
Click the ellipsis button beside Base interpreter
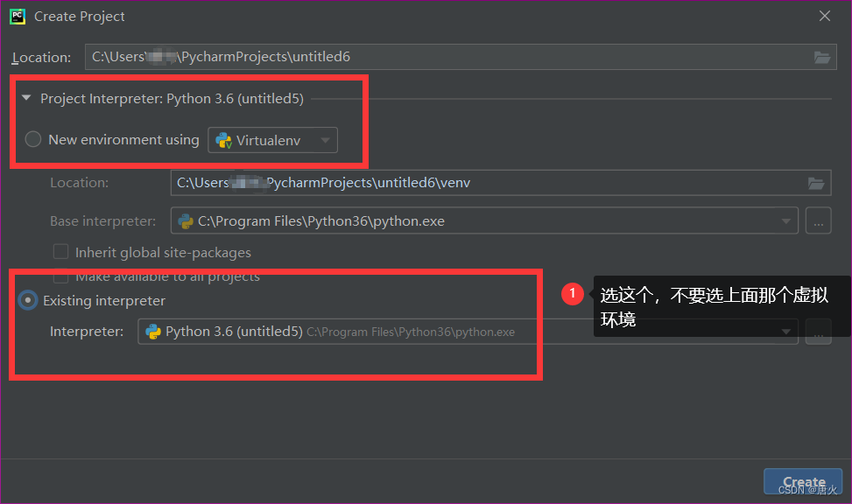(x=819, y=221)
